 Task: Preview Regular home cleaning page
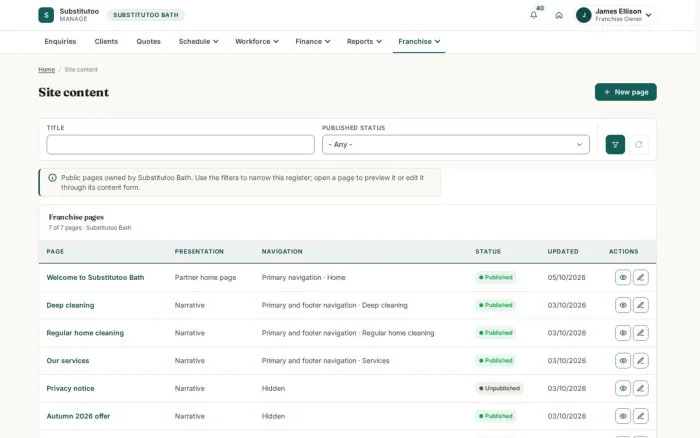[623, 333]
